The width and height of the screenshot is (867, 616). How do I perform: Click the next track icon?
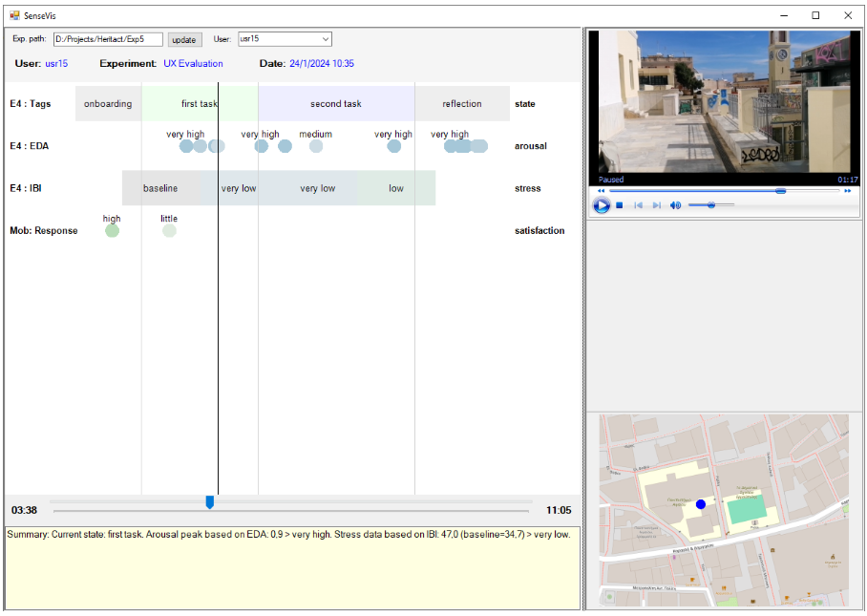click(x=656, y=205)
